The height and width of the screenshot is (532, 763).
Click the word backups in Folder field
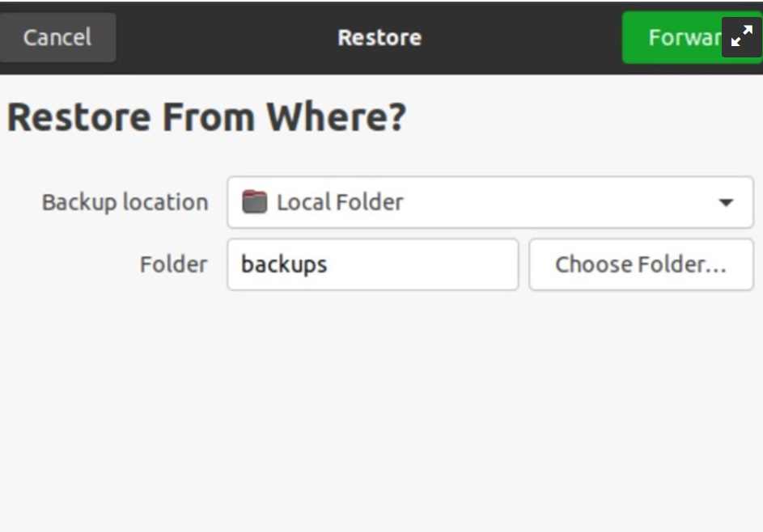point(284,264)
